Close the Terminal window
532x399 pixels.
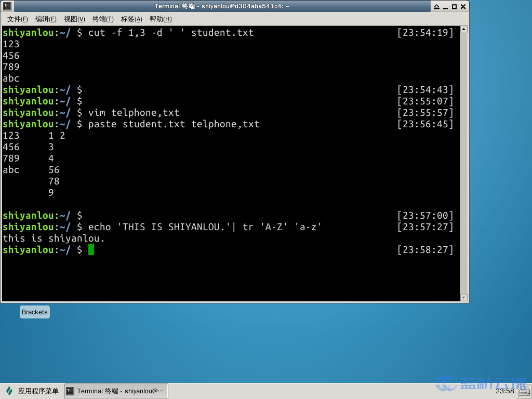463,6
